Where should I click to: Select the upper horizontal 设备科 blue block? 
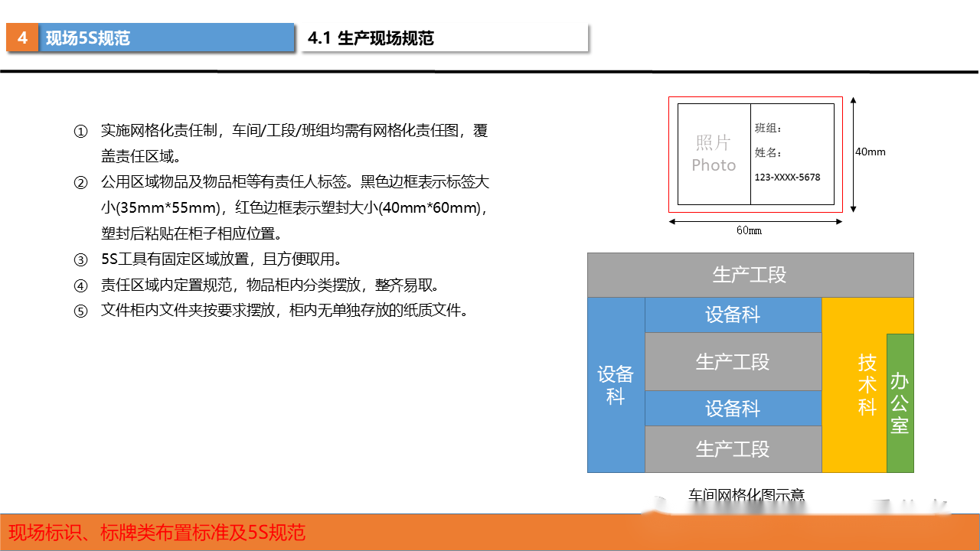click(733, 315)
